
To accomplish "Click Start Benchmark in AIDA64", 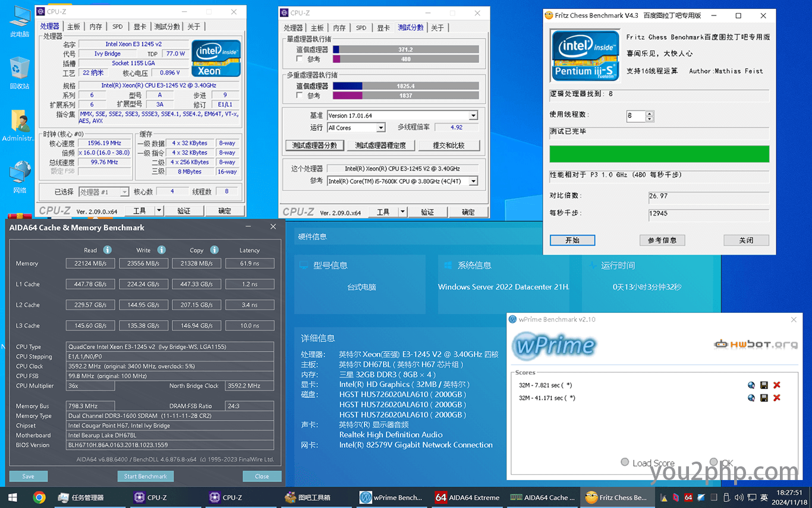I will 146,476.
